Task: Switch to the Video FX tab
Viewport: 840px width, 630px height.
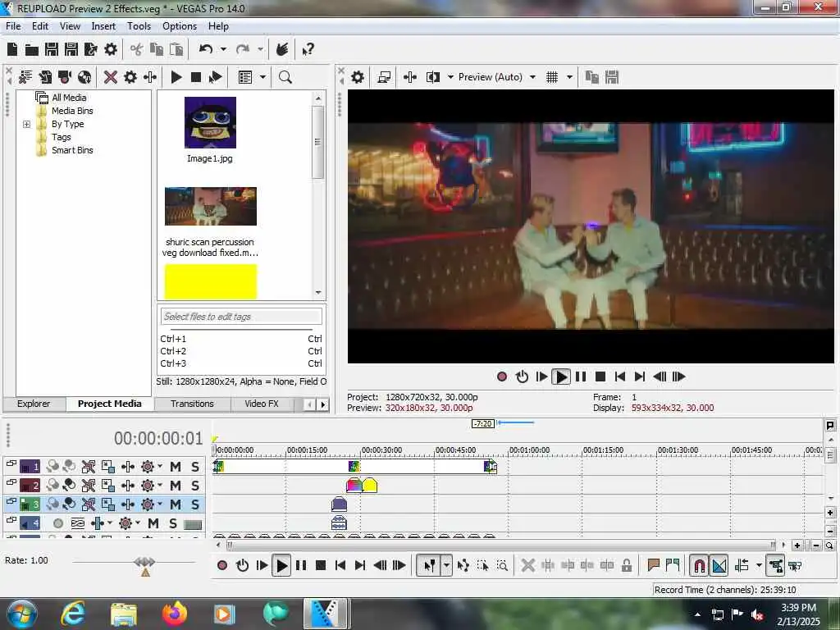Action: point(262,404)
